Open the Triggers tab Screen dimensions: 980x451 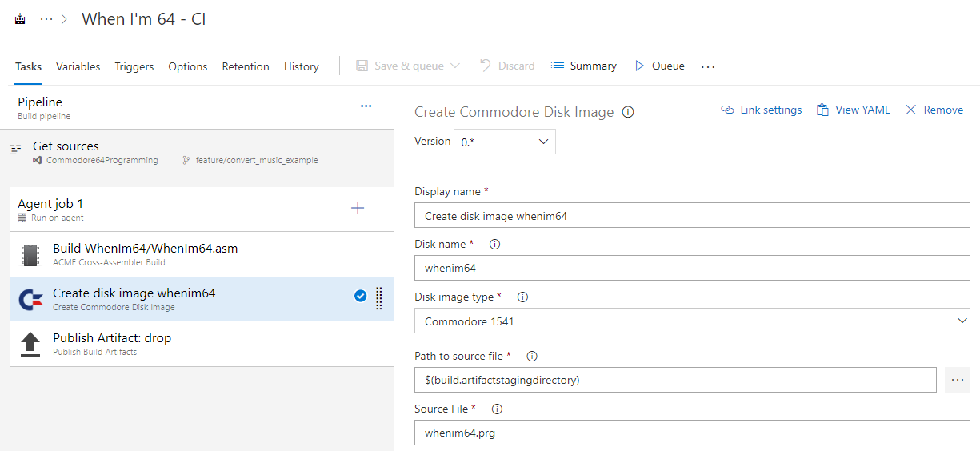(134, 66)
